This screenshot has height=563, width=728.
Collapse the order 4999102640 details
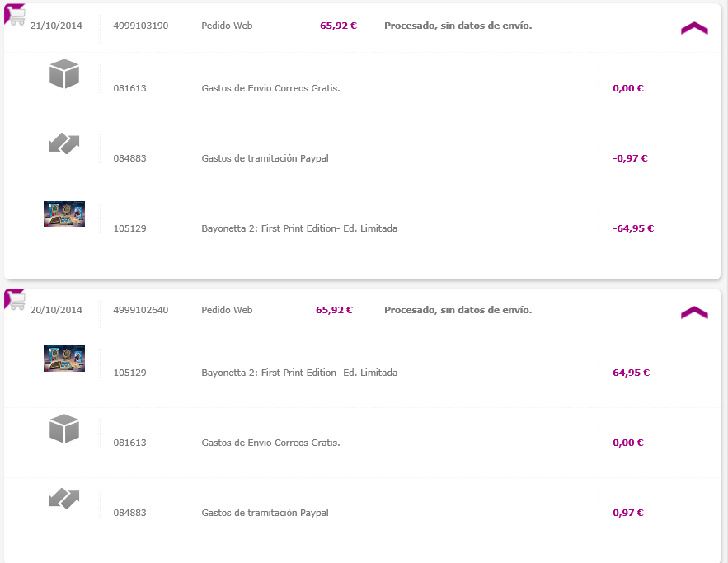point(694,312)
